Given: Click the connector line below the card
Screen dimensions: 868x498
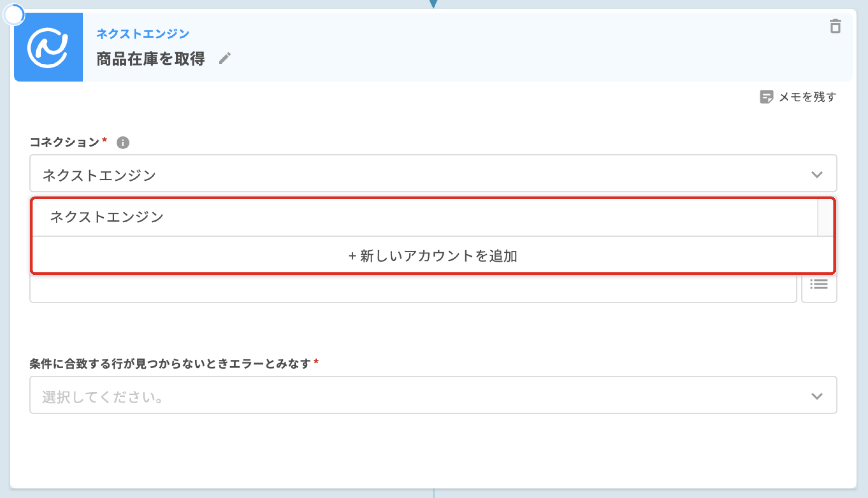Looking at the screenshot, I should click(x=433, y=493).
